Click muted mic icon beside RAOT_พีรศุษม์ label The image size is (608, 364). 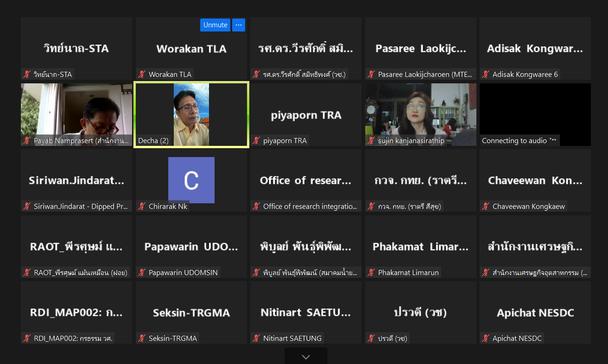tap(27, 273)
